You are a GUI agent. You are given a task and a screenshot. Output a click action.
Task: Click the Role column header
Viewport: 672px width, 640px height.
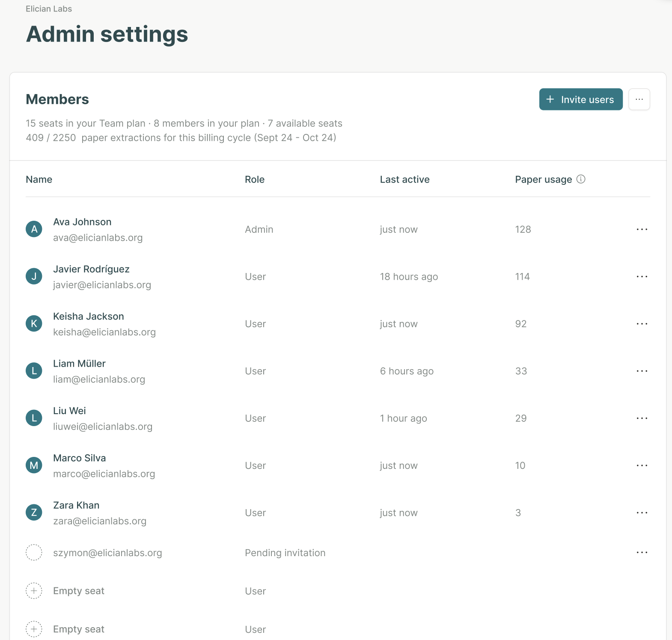255,180
